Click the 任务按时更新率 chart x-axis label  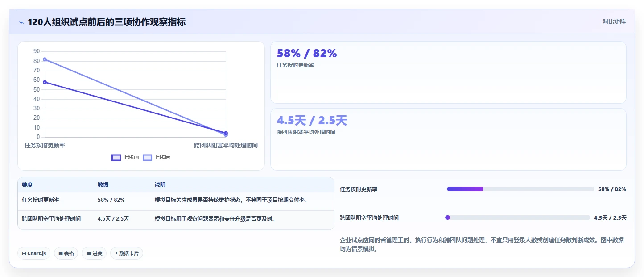tap(45, 145)
